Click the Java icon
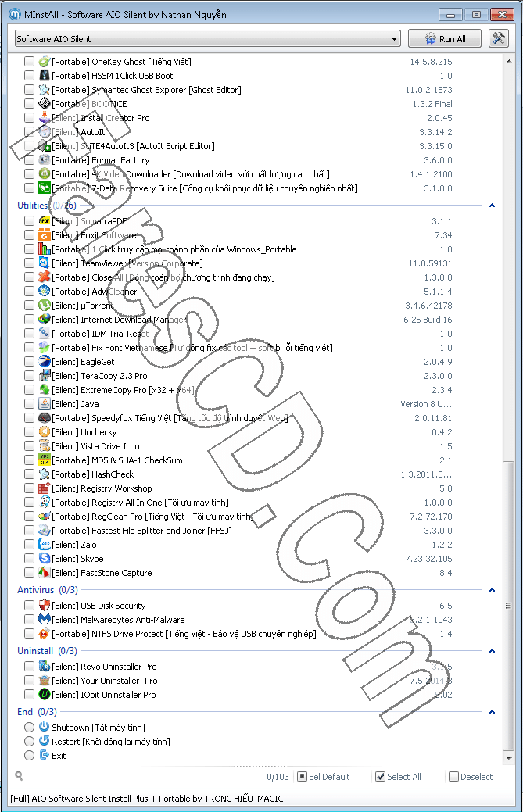This screenshot has width=523, height=812. coord(45,404)
